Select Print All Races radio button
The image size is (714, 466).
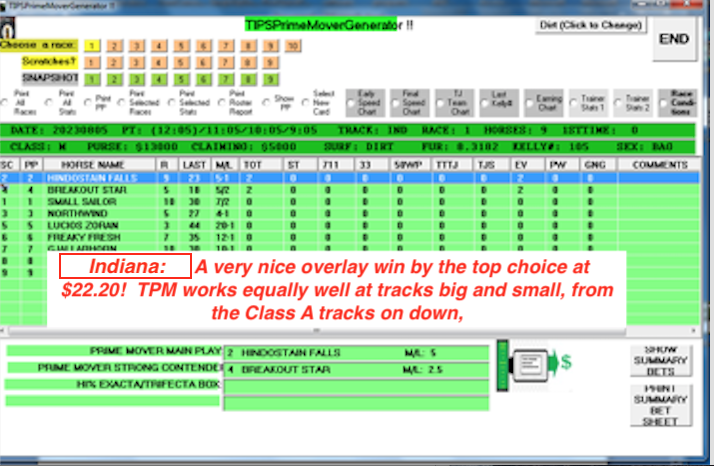[5, 102]
